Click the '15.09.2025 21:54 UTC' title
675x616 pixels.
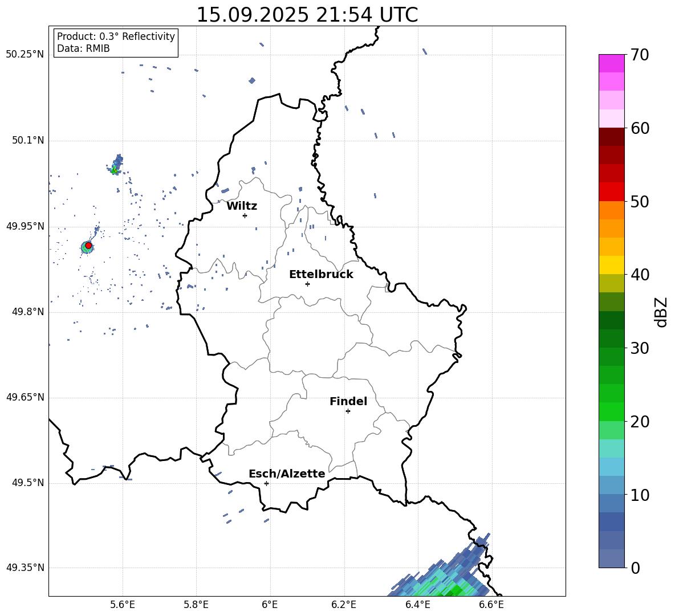(307, 15)
